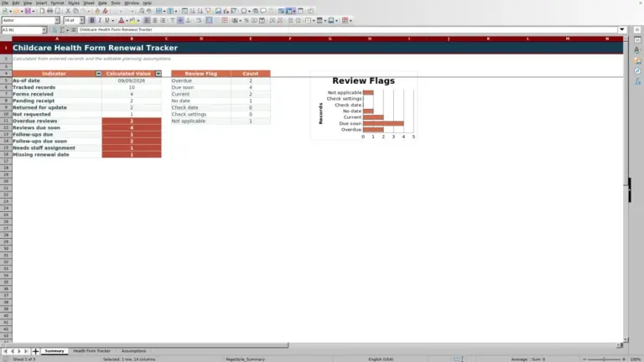644x362 pixels.
Task: Open the font name dropdown list
Action: [x=57, y=20]
